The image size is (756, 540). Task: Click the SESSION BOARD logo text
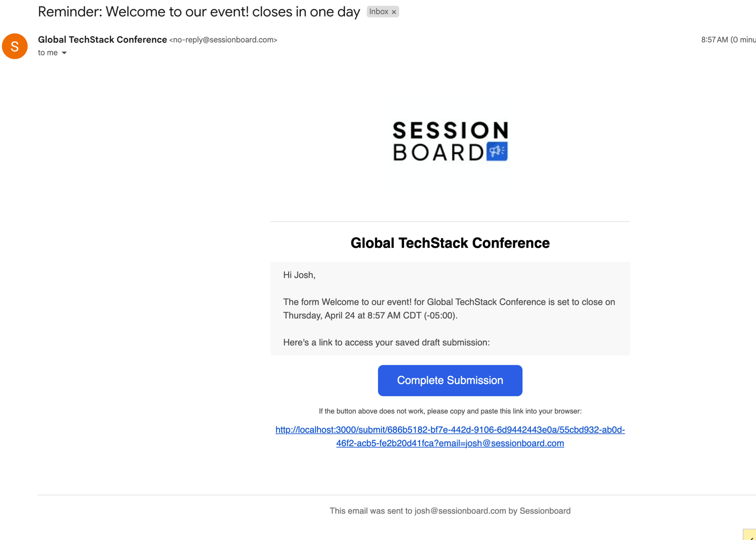click(x=438, y=141)
